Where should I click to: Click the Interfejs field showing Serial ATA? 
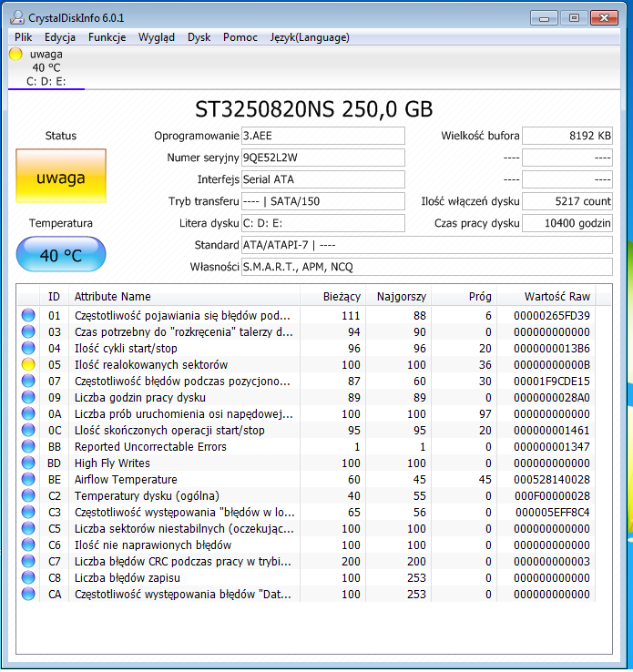click(x=323, y=179)
